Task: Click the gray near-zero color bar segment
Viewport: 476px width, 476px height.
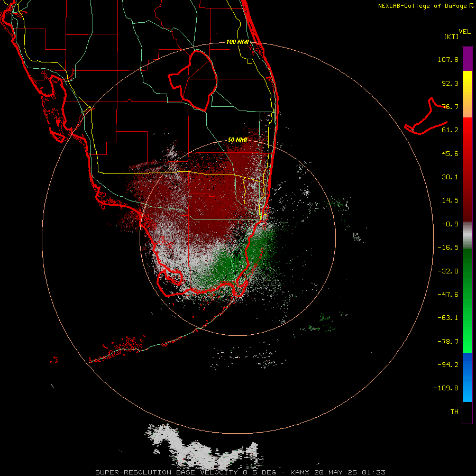Action: [x=467, y=235]
